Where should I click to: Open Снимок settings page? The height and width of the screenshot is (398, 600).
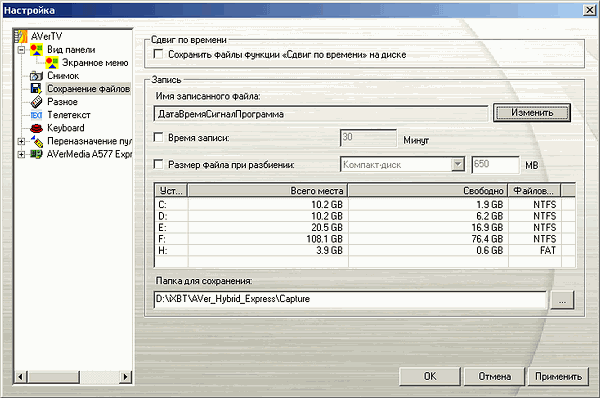click(x=63, y=76)
